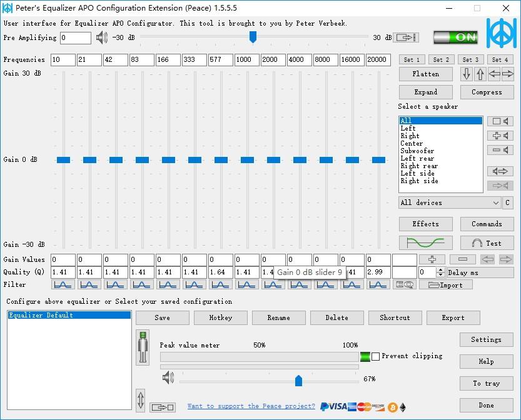Open the Settings window
The image size is (521, 420).
487,339
